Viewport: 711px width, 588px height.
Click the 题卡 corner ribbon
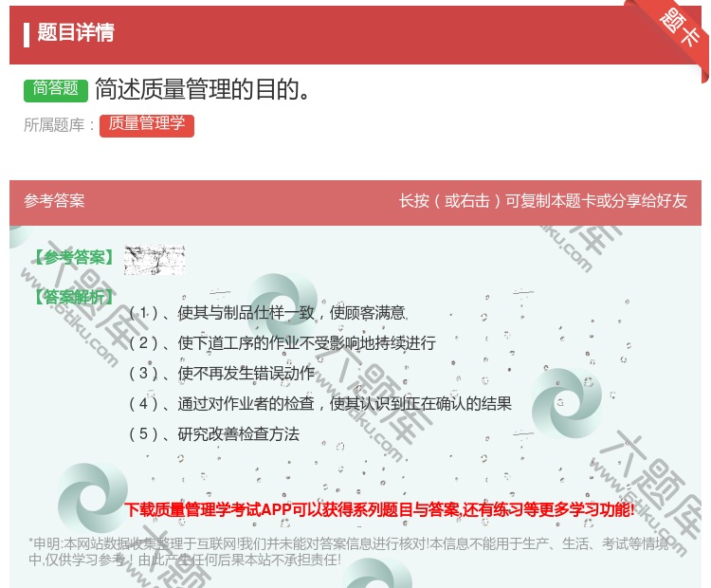[x=679, y=29]
